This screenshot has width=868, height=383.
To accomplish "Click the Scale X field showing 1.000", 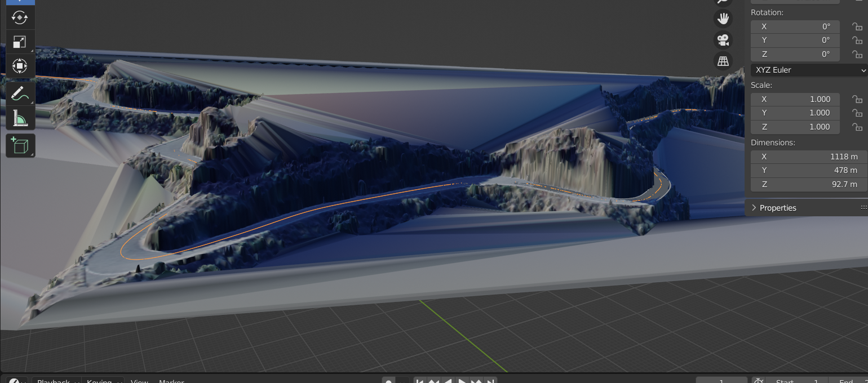I will (795, 99).
